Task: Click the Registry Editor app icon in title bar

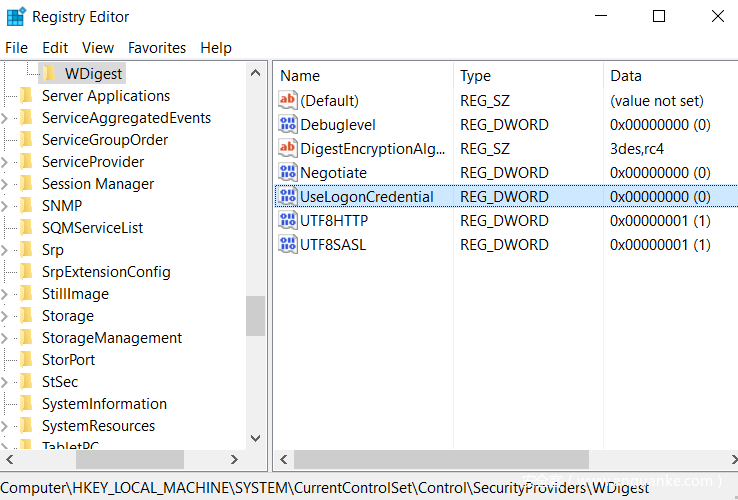Action: tap(16, 17)
